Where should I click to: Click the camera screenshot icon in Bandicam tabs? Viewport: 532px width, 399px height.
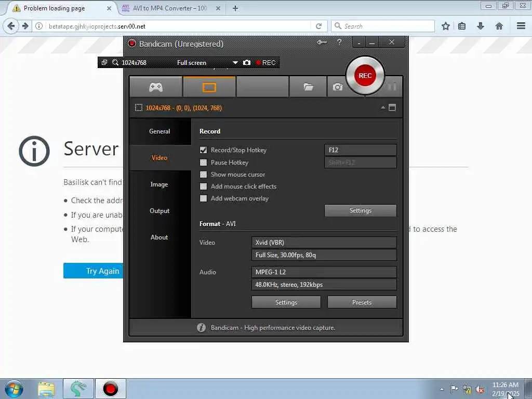point(337,87)
